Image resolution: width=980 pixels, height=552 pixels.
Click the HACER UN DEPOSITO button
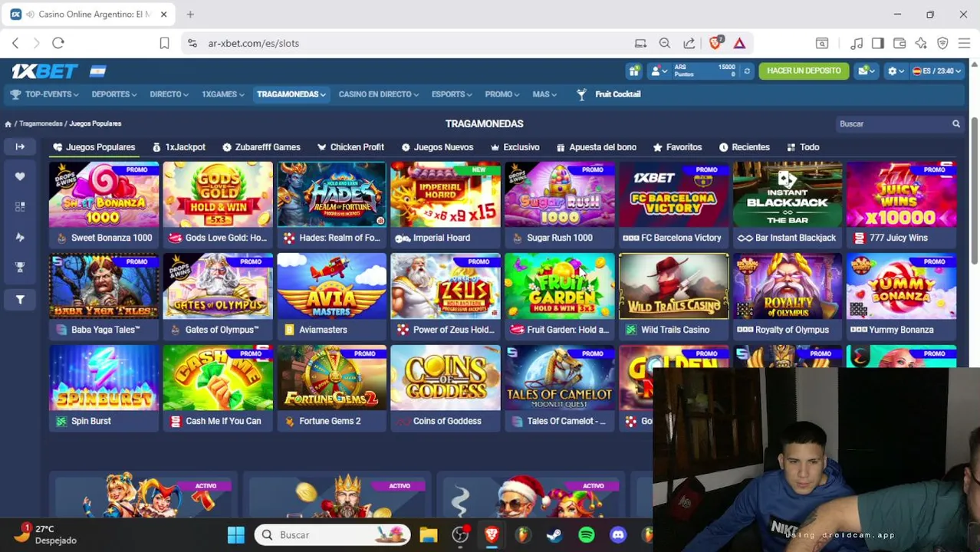tap(804, 71)
